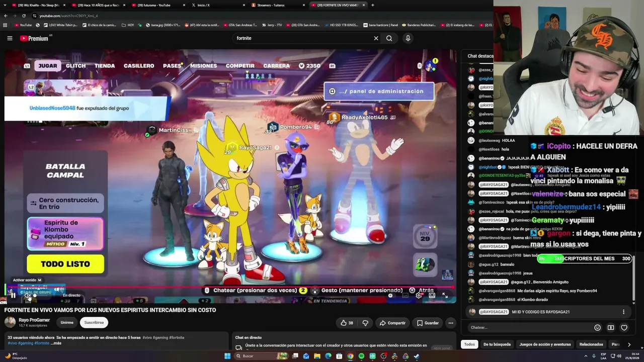Switch to 'futurama - YouTube' tab

coord(158,5)
